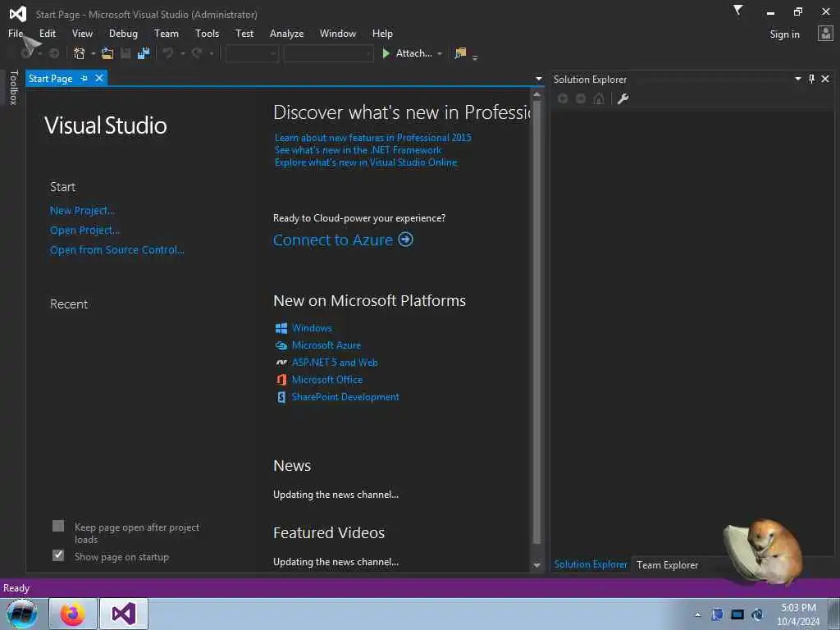Toggle Solution Explorer auto-hide pin

811,79
